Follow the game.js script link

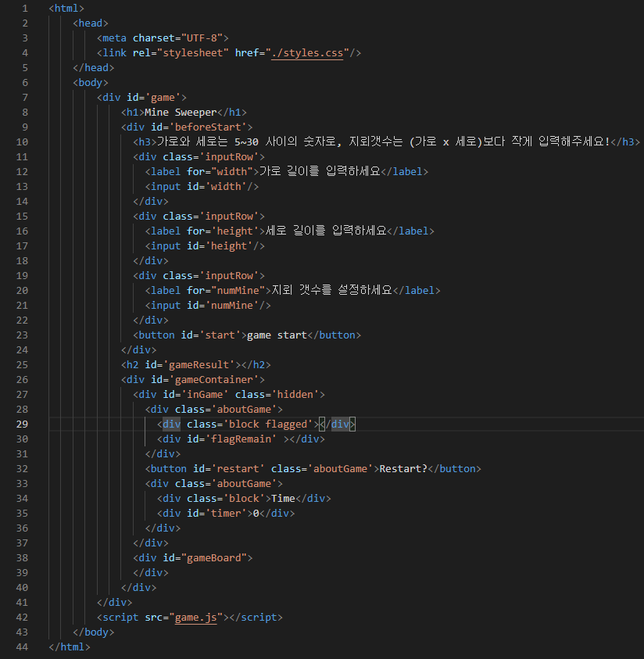[195, 618]
